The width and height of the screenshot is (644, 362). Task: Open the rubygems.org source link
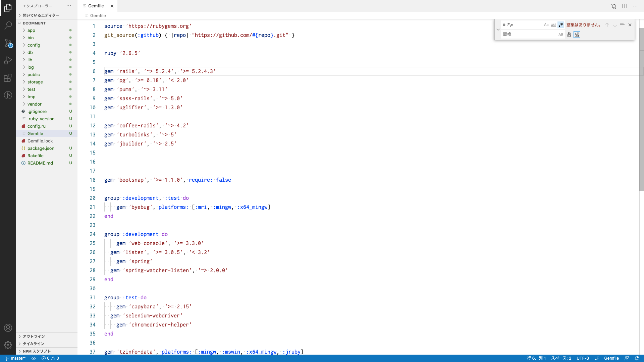[158, 26]
